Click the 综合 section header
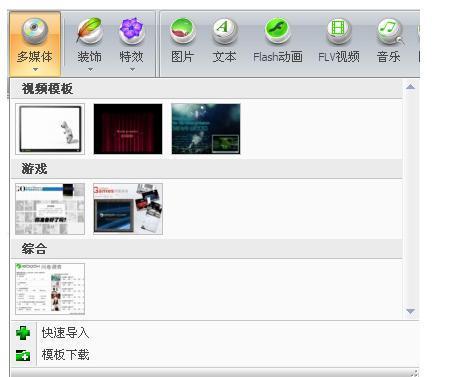 206,249
